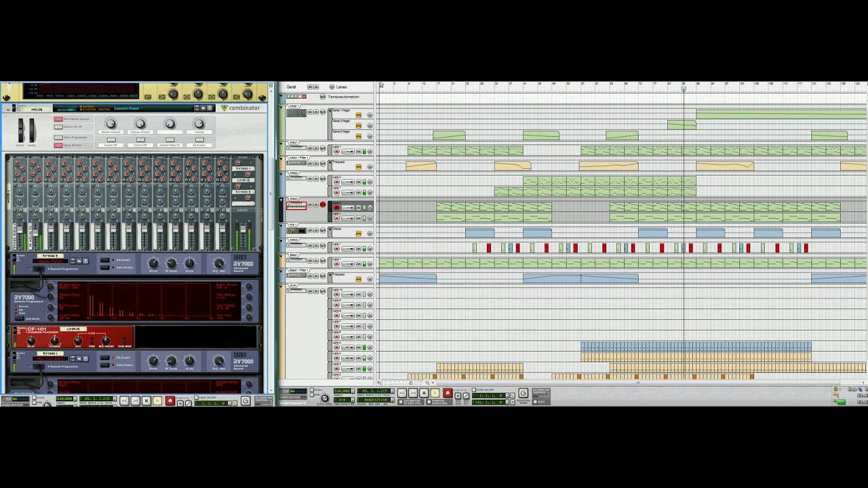Click Show Devices on Combinator

point(58,145)
